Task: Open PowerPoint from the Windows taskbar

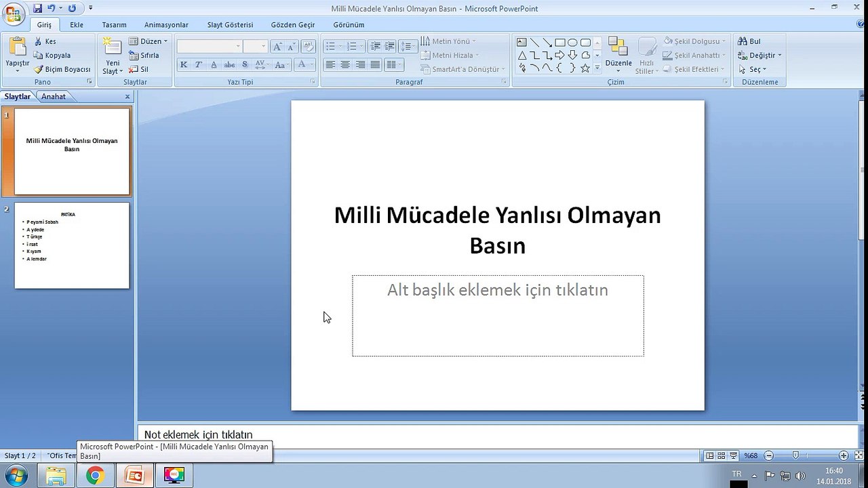Action: [x=134, y=476]
